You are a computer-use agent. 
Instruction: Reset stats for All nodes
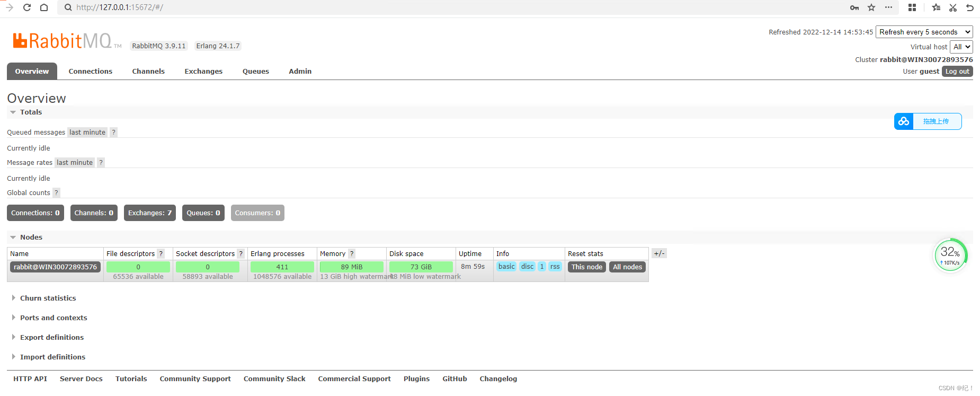[x=628, y=267]
